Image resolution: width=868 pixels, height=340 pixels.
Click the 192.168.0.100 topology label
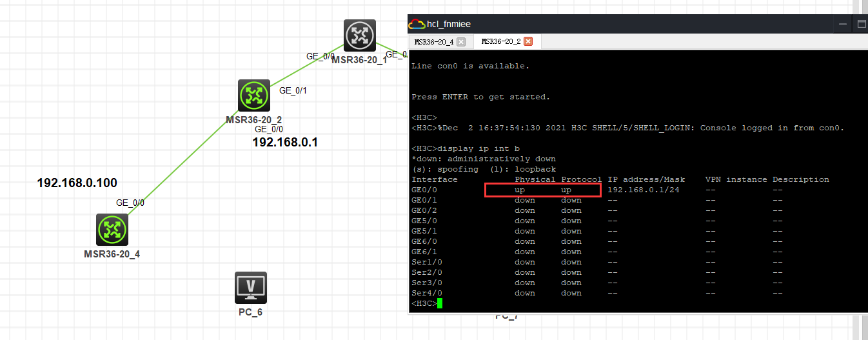[77, 183]
